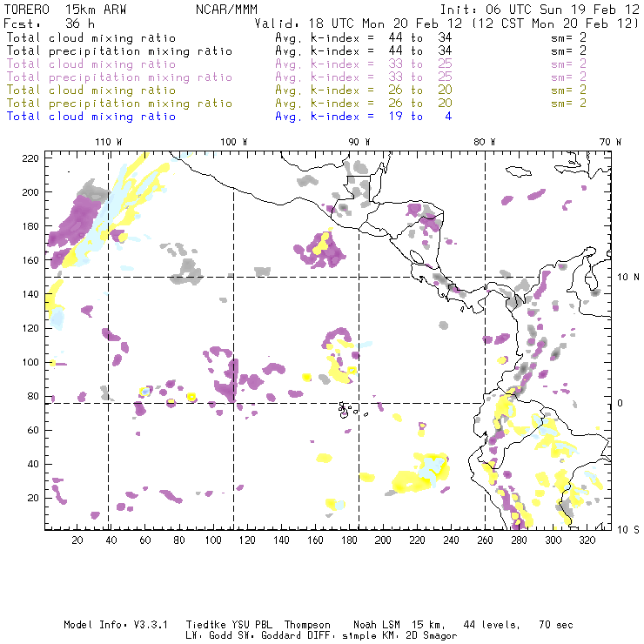The image size is (644, 644).
Task: Click "(12 CST Mon 20 Feb 12)" local time
Action: coord(555,23)
